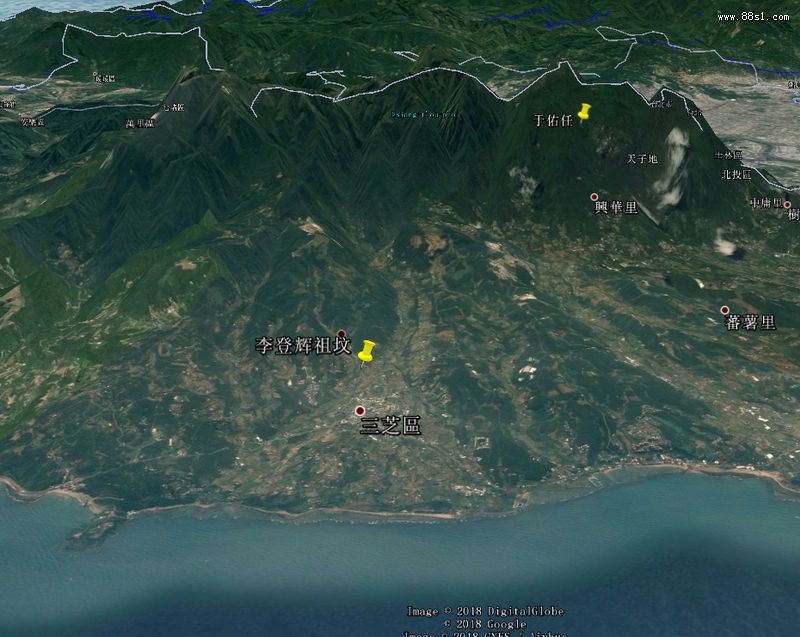Click the 北投區 place label
This screenshot has width=800, height=637.
737,174
